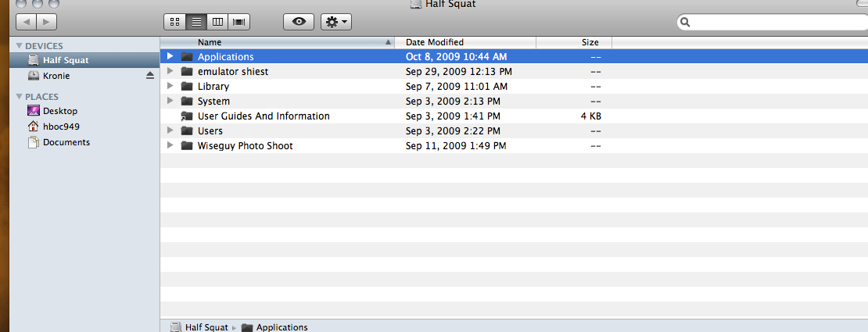
Task: Expand the Wiseguy Photo Shoot folder triangle
Action: (170, 145)
